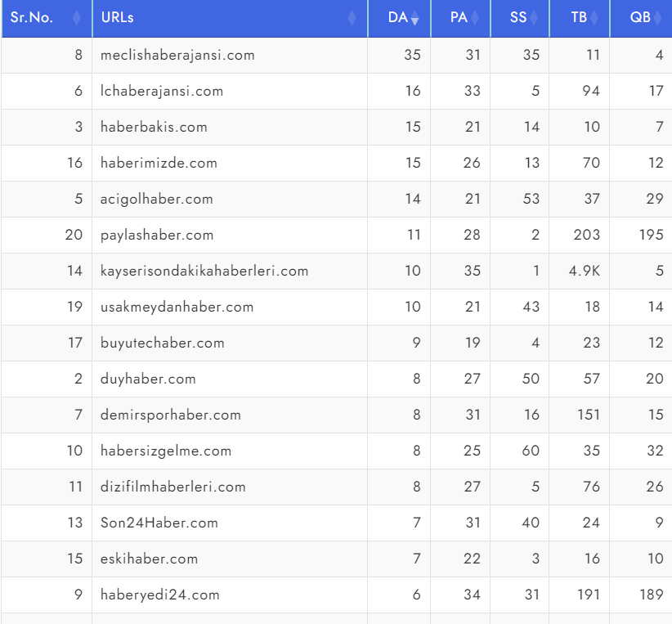Click the sort arrows in URLs header
This screenshot has height=624, width=672.
coord(352,18)
